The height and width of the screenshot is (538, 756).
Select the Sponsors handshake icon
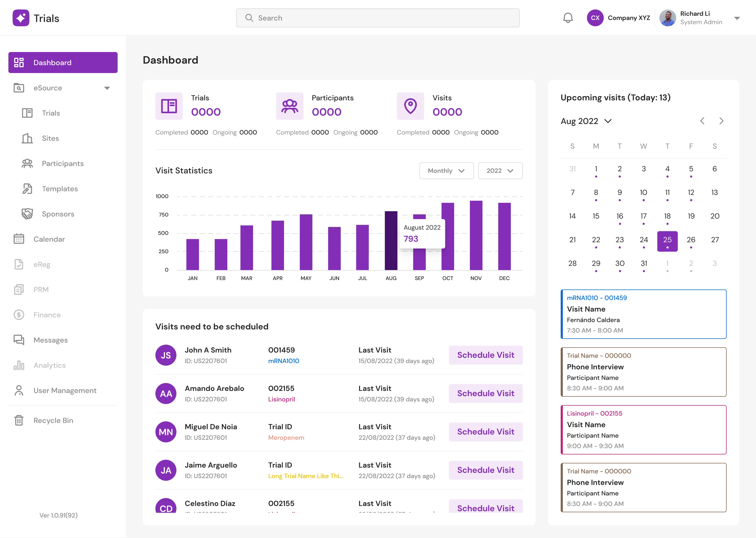27,214
